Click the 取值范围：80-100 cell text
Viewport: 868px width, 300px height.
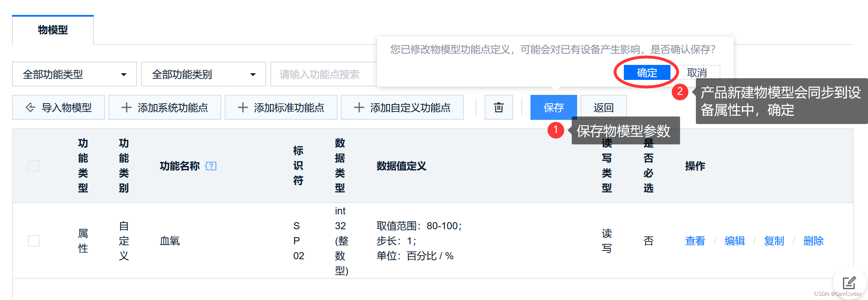[419, 226]
